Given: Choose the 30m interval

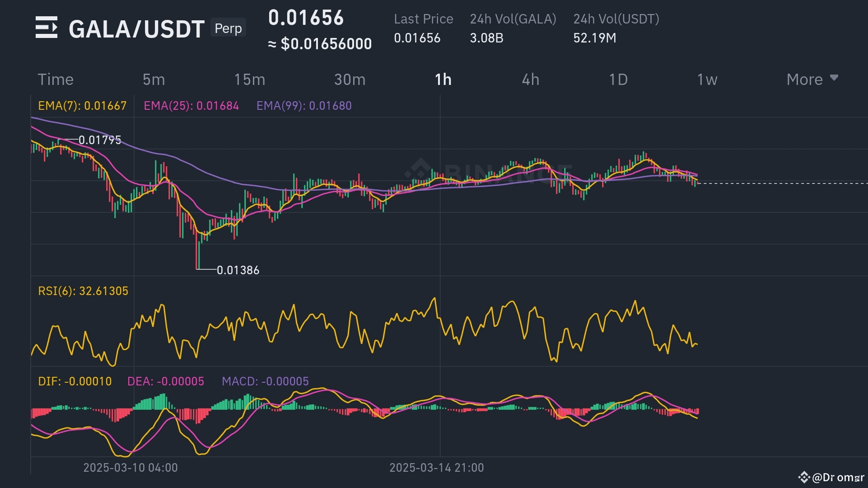Looking at the screenshot, I should [350, 80].
